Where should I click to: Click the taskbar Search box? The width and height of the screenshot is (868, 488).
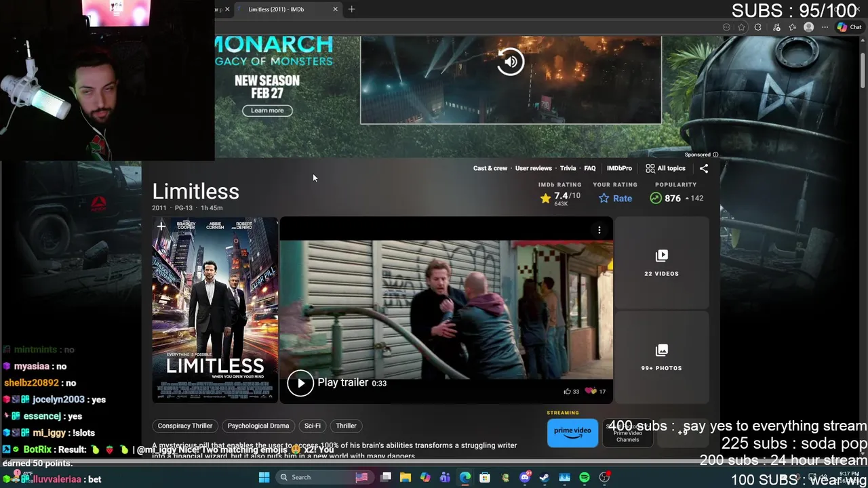[325, 477]
